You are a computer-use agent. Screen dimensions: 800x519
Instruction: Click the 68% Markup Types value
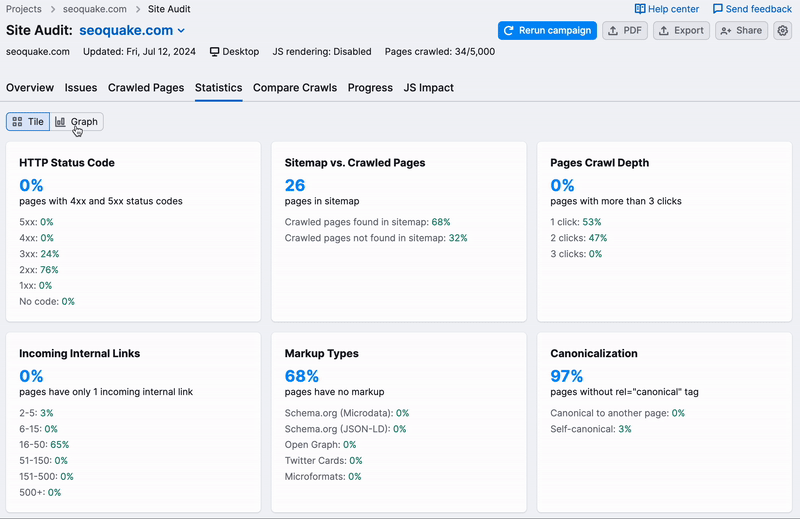click(x=301, y=376)
